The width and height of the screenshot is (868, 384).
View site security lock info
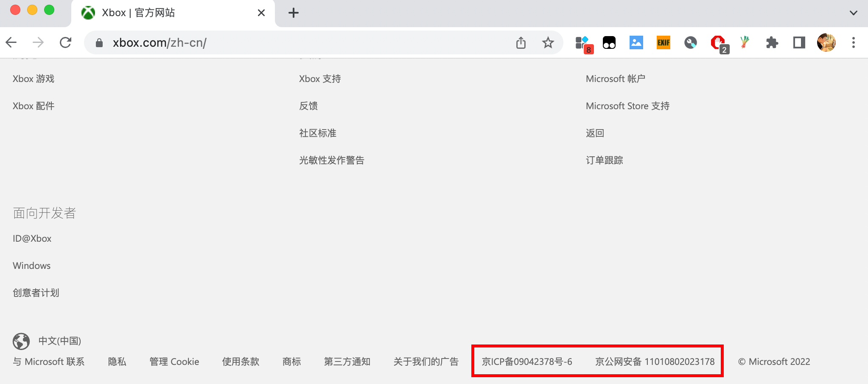(x=99, y=43)
